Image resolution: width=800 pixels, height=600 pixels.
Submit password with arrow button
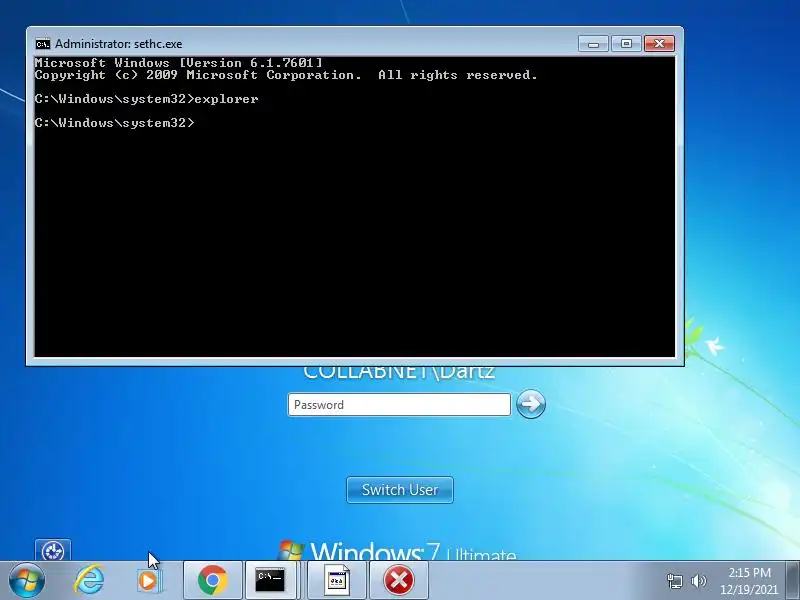pyautogui.click(x=531, y=405)
